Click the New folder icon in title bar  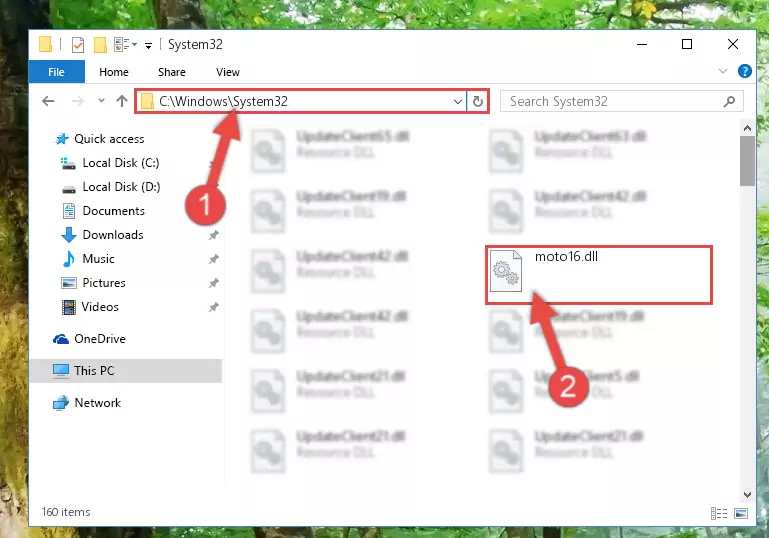pyautogui.click(x=100, y=45)
